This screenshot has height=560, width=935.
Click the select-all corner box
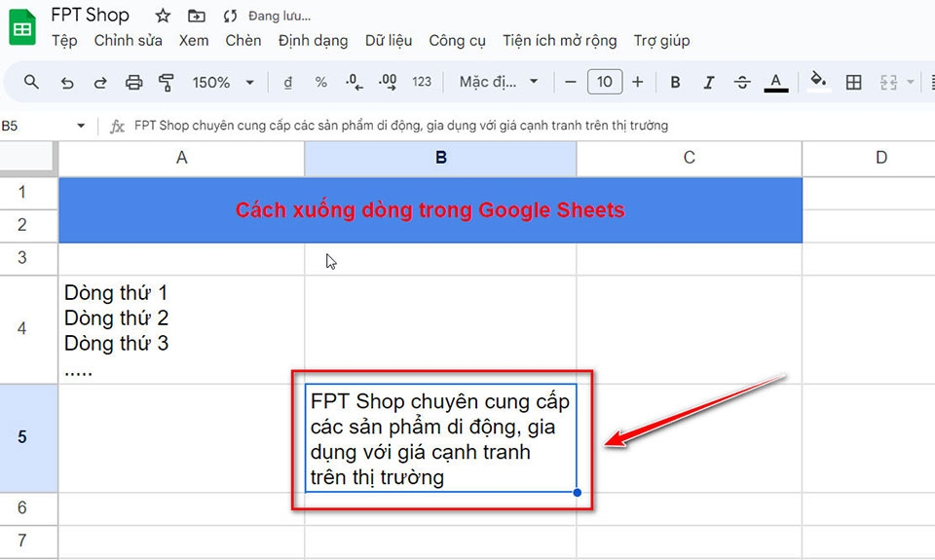pos(27,157)
